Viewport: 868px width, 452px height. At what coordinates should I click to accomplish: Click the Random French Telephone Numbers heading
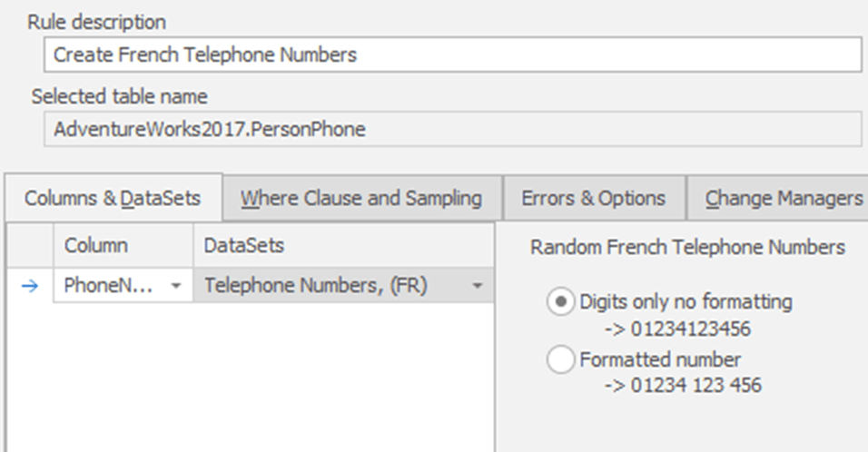point(687,247)
